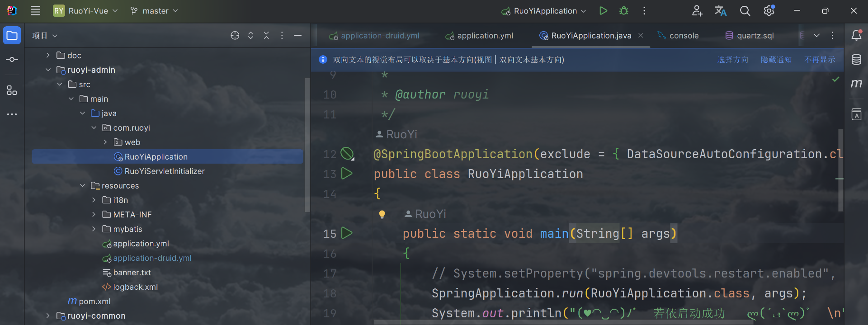Expand the META-INF folder
The width and height of the screenshot is (868, 325).
[x=94, y=214]
